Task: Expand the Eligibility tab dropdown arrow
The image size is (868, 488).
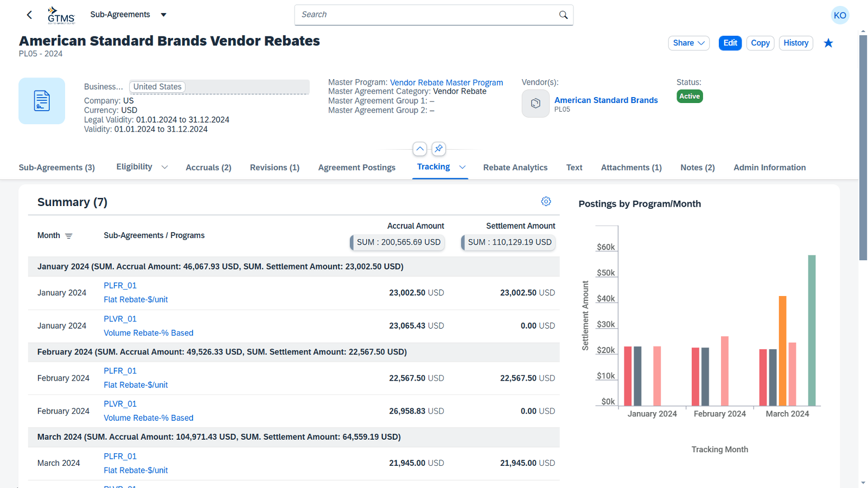Action: (x=164, y=168)
